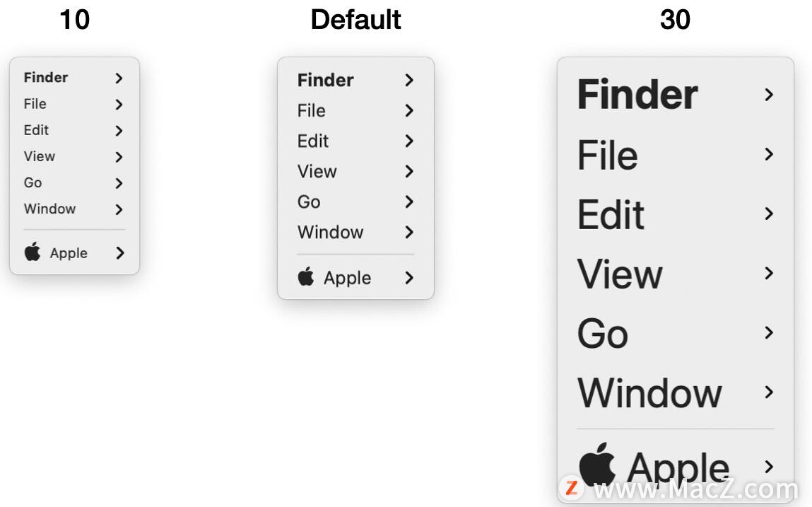Select Finder in the Default menu
This screenshot has height=507, width=812.
coord(325,80)
